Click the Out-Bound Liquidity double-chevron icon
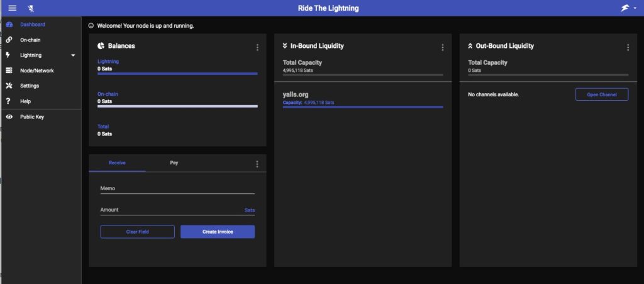 tap(470, 46)
